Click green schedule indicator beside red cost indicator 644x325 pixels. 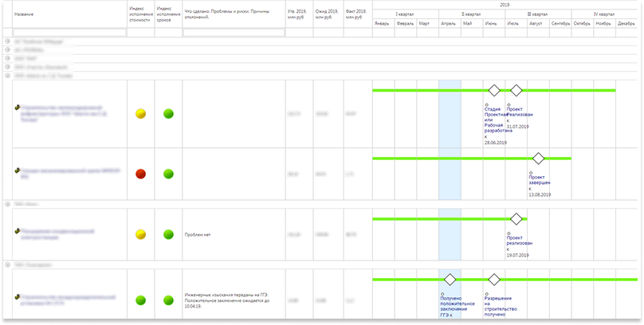[168, 174]
